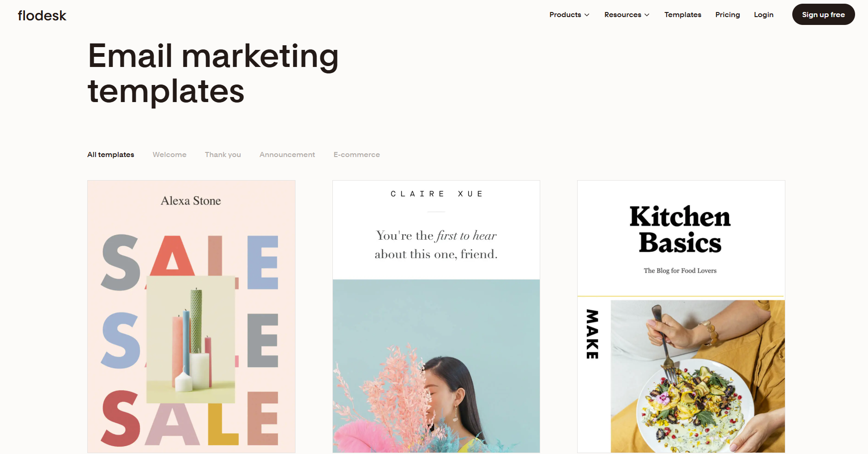The image size is (868, 454).
Task: Expand the Products dropdown menu
Action: [569, 15]
